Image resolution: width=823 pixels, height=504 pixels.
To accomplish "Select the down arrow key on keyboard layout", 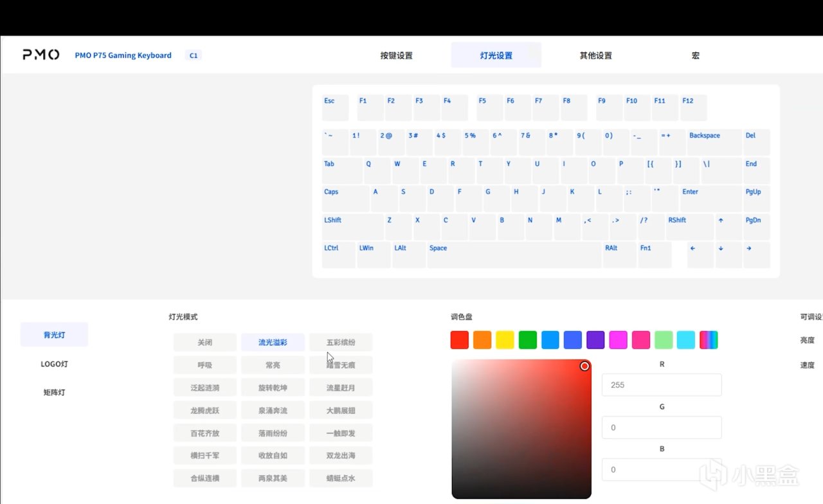I will [728, 255].
